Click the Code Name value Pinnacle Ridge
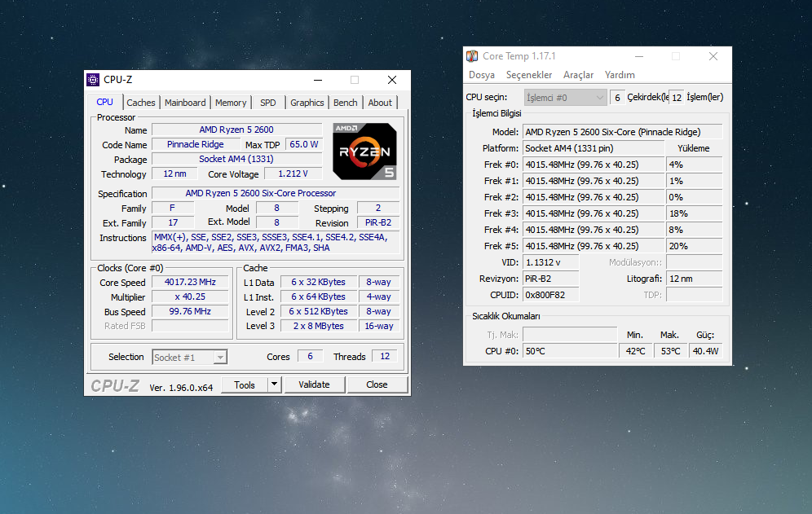This screenshot has height=514, width=812. pos(196,144)
